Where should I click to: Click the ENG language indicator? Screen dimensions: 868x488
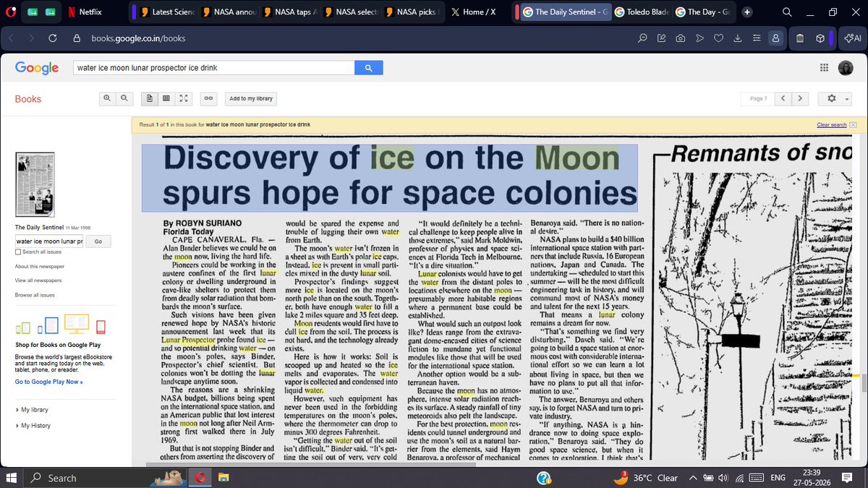[x=778, y=478]
